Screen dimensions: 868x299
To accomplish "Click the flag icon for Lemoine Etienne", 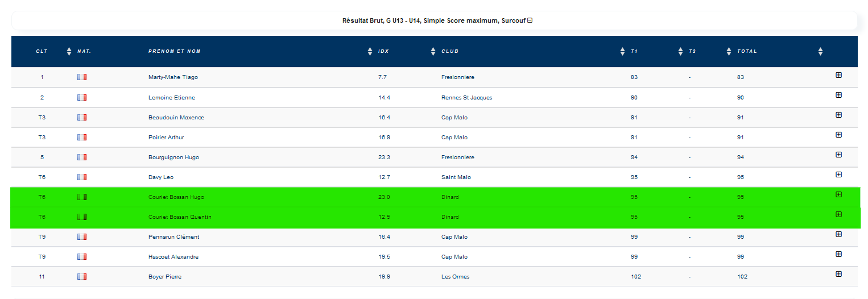I will point(82,98).
